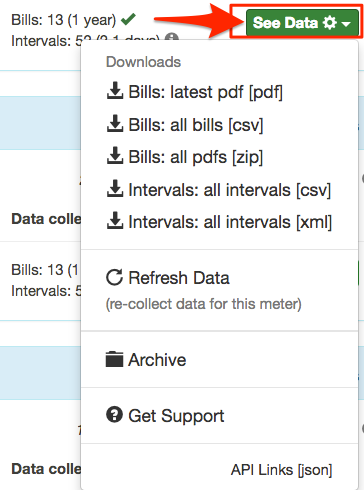Click the See Data green button
The height and width of the screenshot is (490, 364).
coord(302,22)
